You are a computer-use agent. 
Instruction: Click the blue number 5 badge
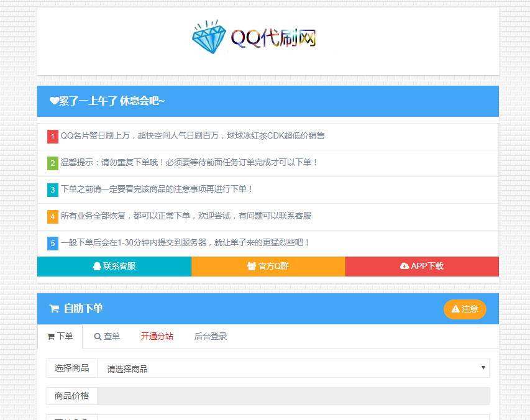[x=53, y=244]
